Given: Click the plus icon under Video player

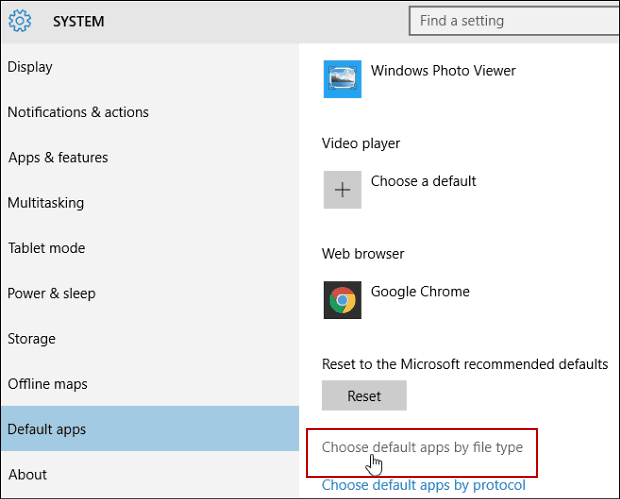Looking at the screenshot, I should tap(342, 190).
